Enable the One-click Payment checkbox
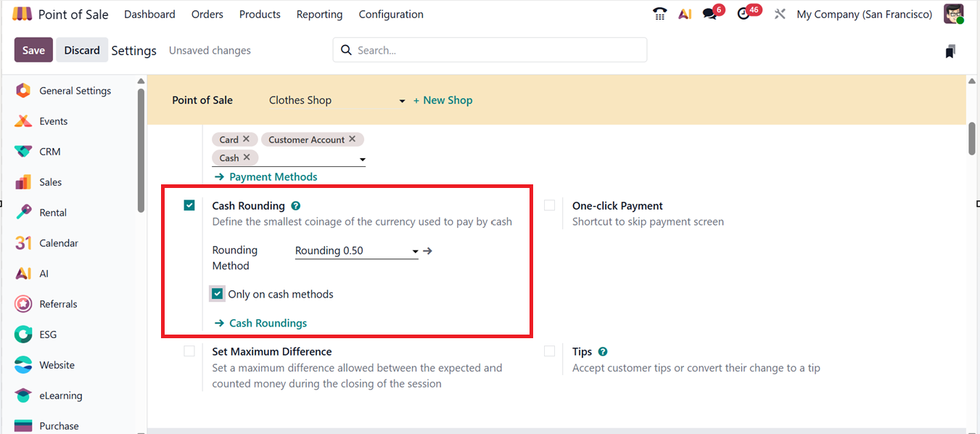This screenshot has width=980, height=434. point(550,205)
